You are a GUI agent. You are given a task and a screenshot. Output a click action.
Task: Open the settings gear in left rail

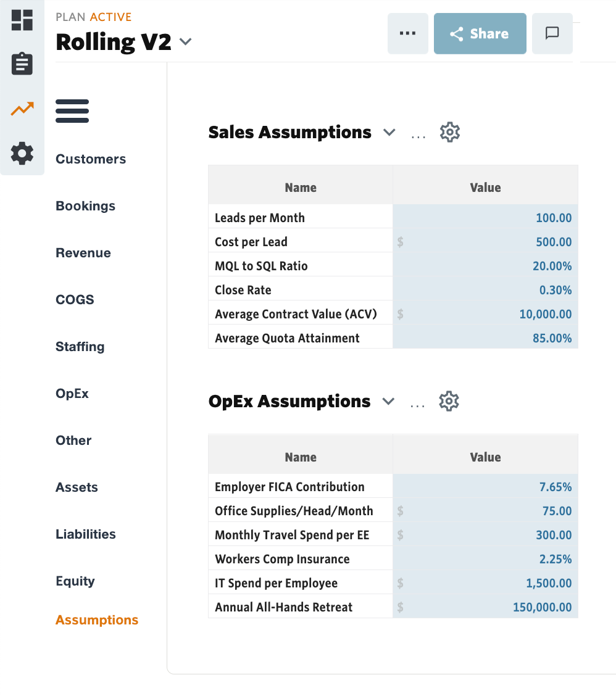click(x=22, y=153)
